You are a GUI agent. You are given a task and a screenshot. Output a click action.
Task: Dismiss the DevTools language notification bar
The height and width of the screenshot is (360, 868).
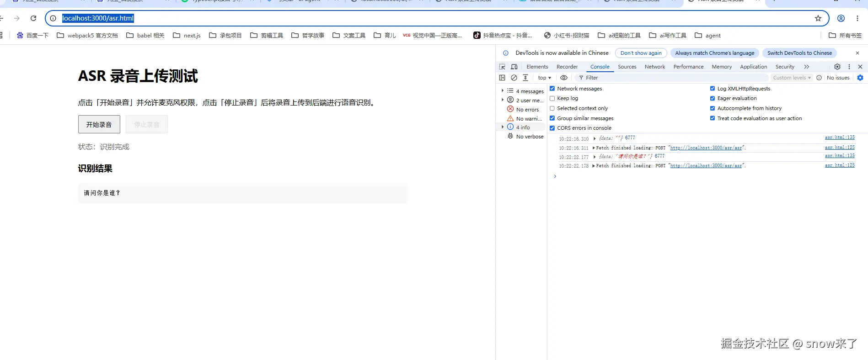click(x=857, y=53)
